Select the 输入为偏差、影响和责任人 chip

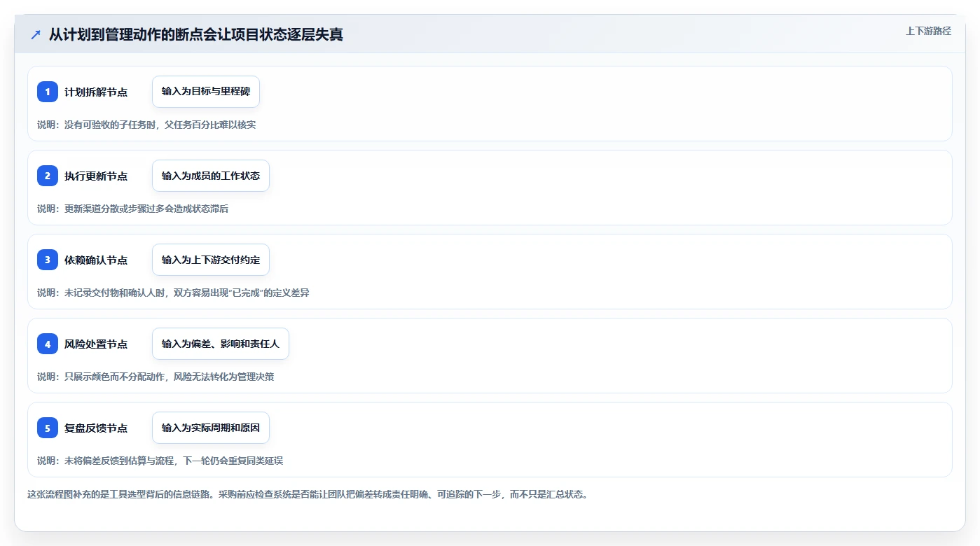tap(221, 344)
